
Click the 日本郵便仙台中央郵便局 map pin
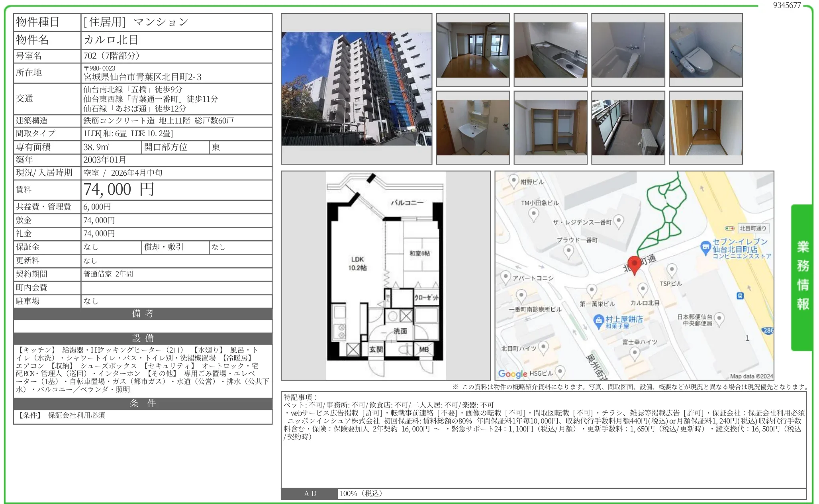[x=719, y=319]
